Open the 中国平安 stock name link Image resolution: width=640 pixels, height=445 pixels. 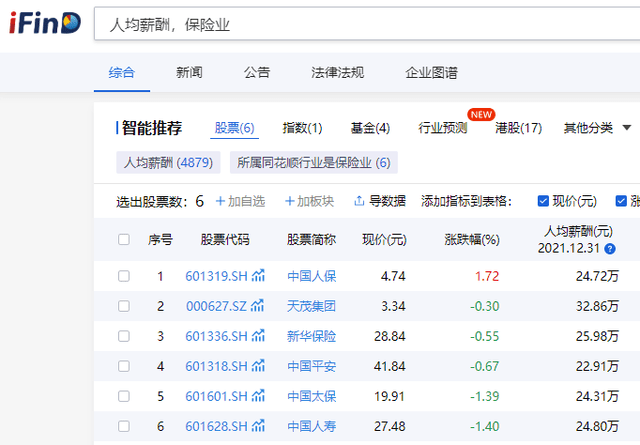coord(311,366)
